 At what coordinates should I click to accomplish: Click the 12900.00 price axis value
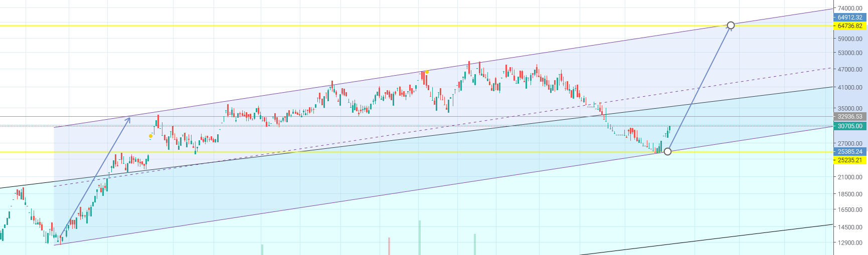850,243
